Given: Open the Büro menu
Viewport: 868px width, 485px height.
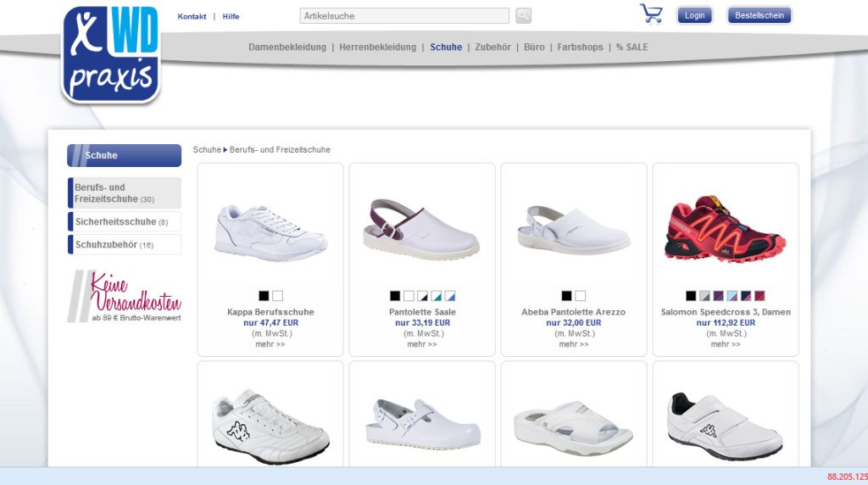Looking at the screenshot, I should pyautogui.click(x=534, y=47).
